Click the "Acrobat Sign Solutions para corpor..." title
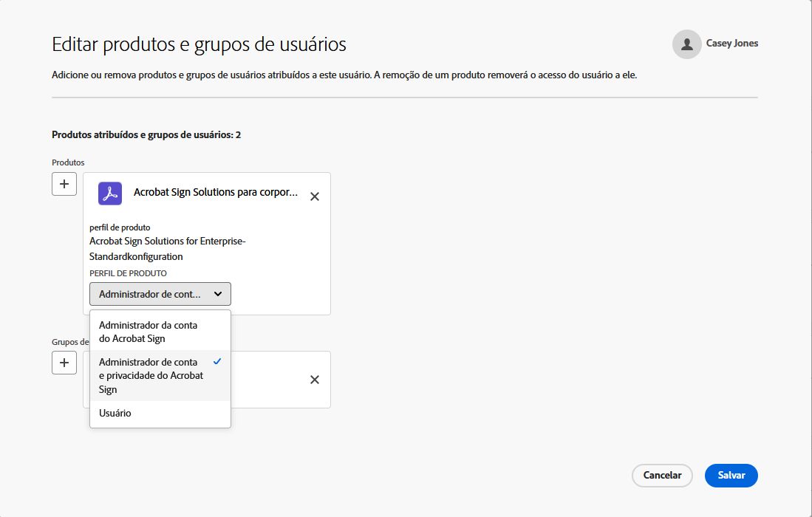812x517 pixels. pos(216,193)
